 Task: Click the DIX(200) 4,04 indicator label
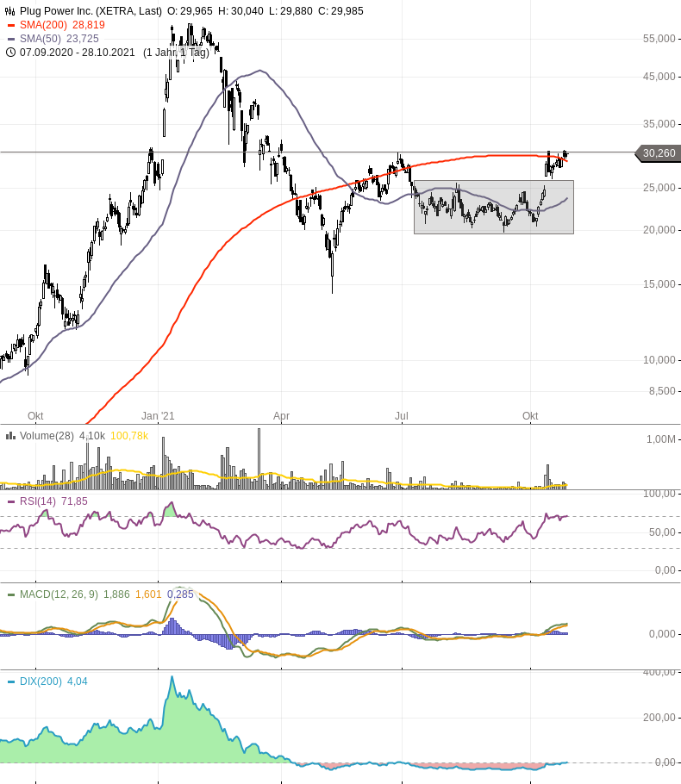[x=53, y=681]
